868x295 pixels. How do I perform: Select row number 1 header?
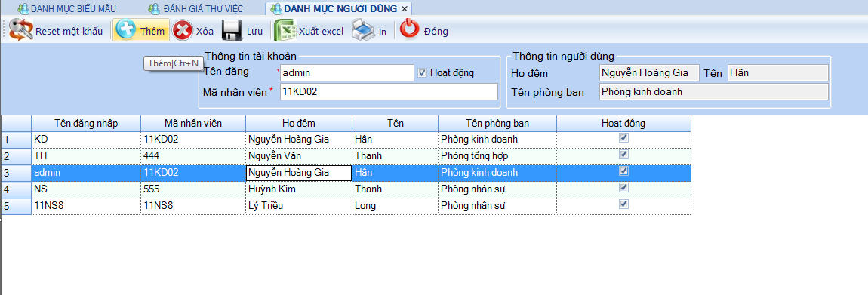[16, 140]
